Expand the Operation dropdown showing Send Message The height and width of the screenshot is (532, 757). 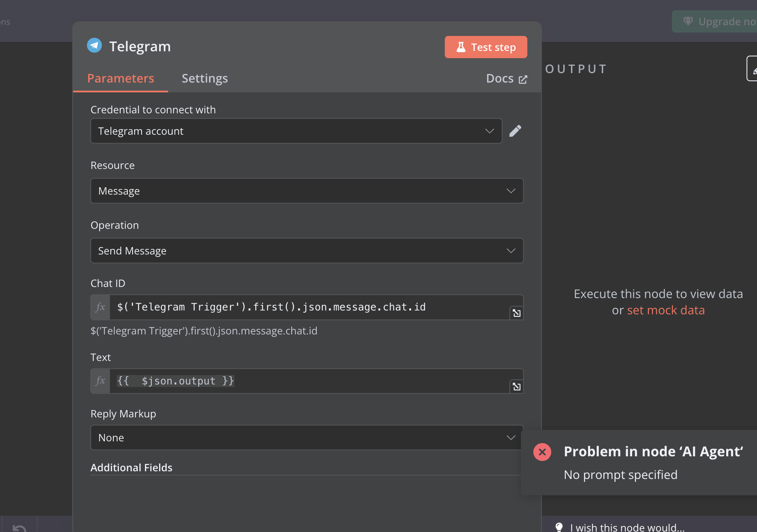(307, 251)
